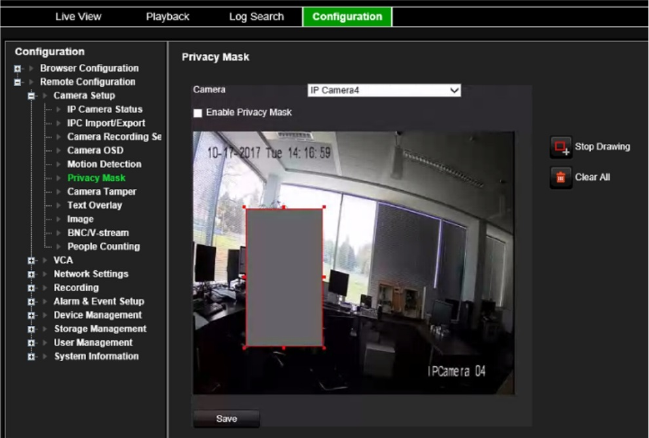Image resolution: width=649 pixels, height=438 pixels.
Task: Click the Stop Drawing label
Action: pos(602,147)
